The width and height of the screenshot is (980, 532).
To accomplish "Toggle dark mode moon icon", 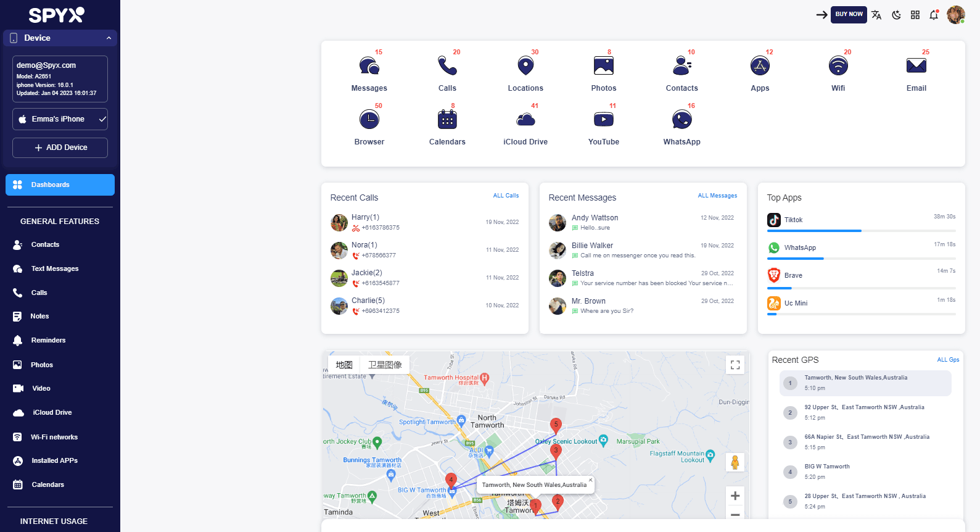I will tap(896, 15).
